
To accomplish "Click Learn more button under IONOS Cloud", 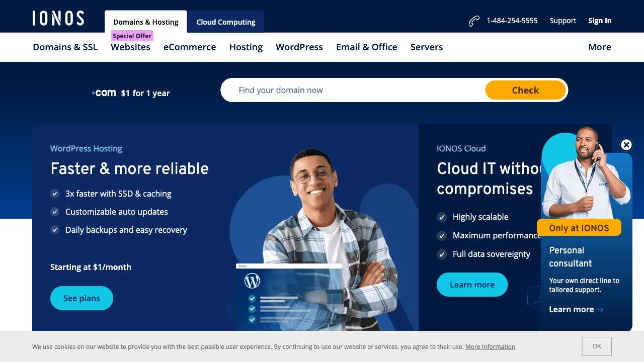I will point(472,285).
